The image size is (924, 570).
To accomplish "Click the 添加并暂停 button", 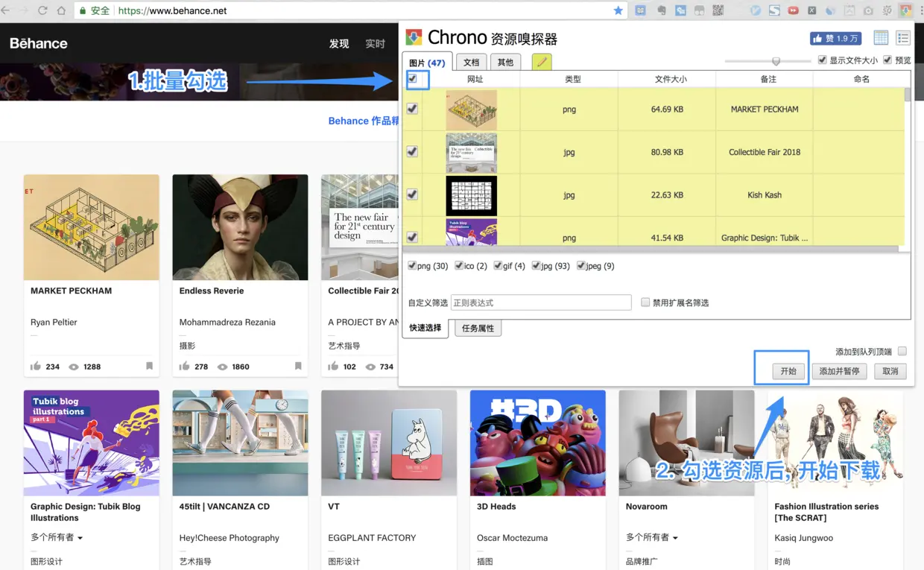I will click(x=839, y=370).
